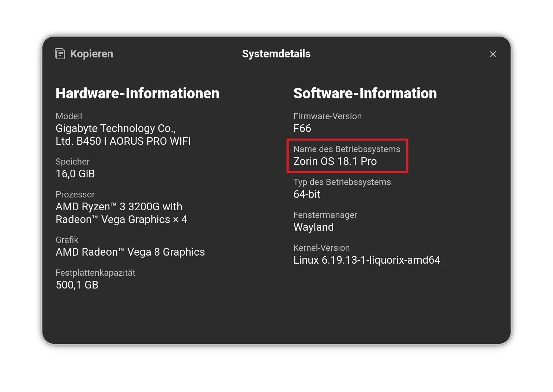Select the Zorin OS 18.1 Pro text
Viewport: 553px width, 392px height.
coord(335,161)
